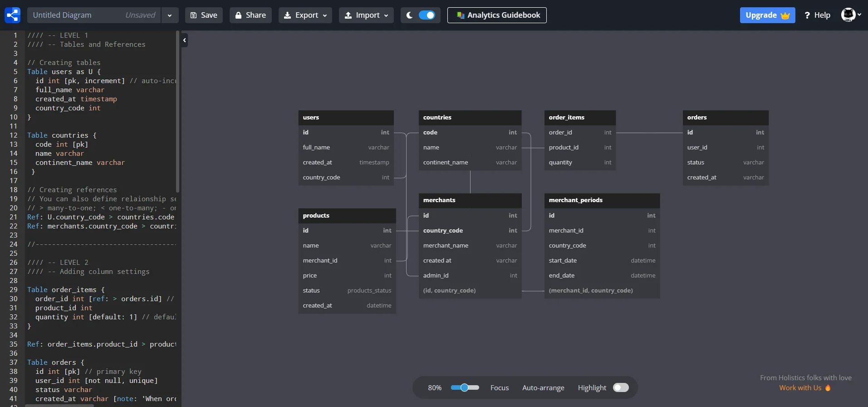
Task: Select the order_items table header
Action: [x=580, y=117]
